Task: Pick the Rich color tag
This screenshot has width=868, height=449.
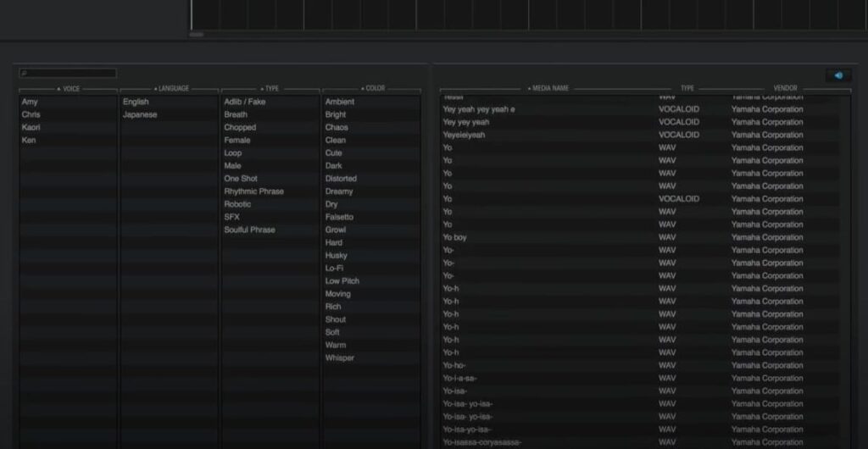Action: pyautogui.click(x=372, y=307)
